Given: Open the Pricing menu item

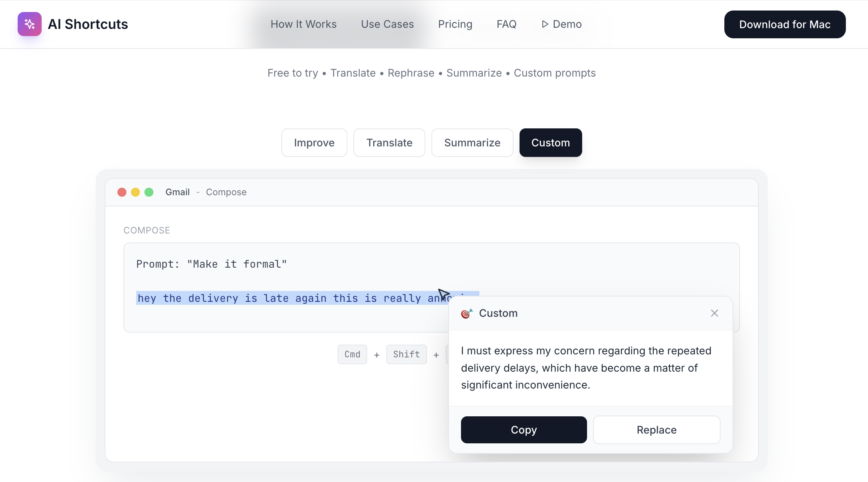Looking at the screenshot, I should 455,24.
